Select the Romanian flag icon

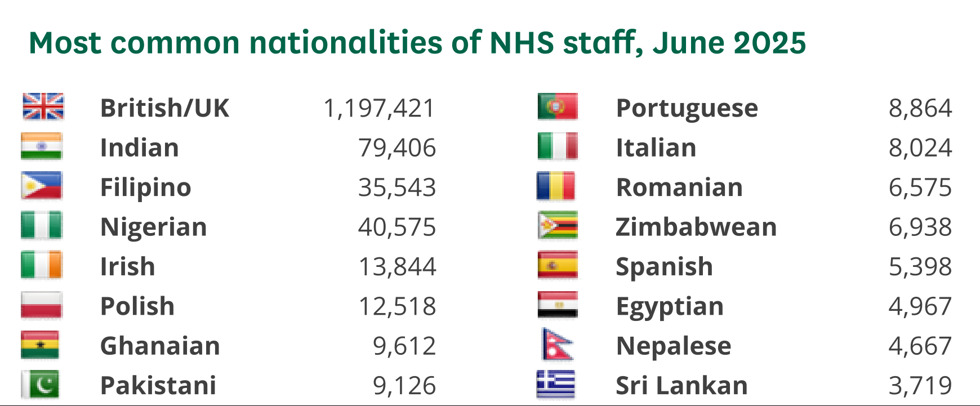click(556, 186)
